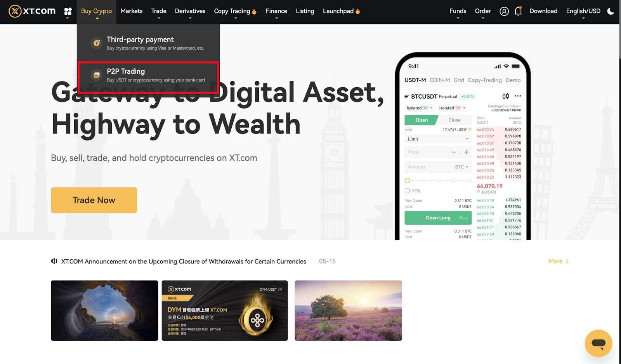621x364 pixels.
Task: Open the More announcements link
Action: pos(559,261)
